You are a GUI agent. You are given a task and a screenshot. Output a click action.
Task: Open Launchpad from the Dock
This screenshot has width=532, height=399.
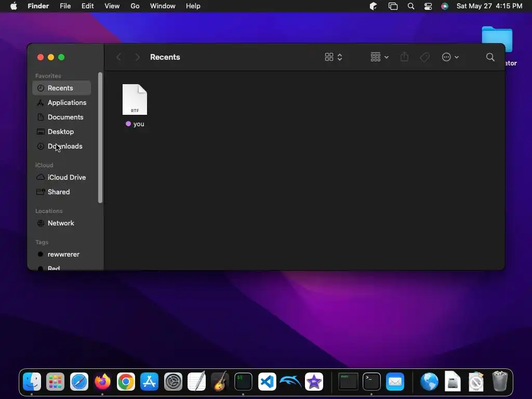55,382
